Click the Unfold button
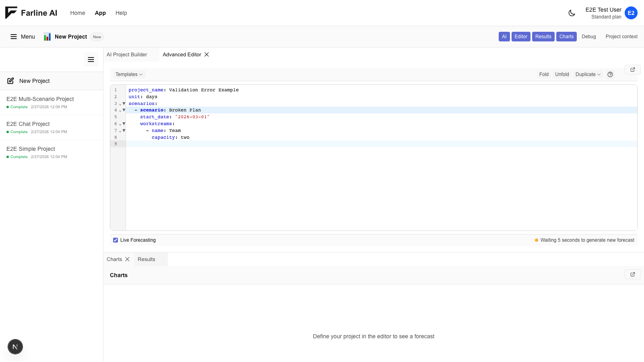644x362 pixels. [x=562, y=74]
